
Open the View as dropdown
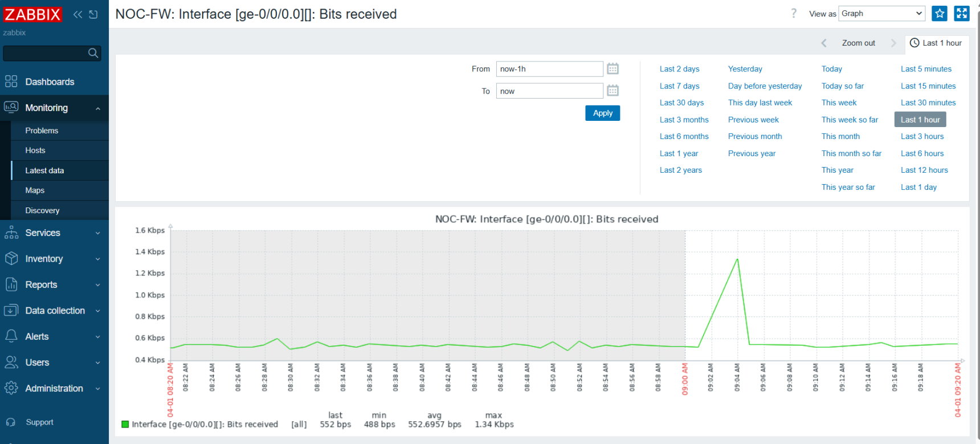(x=881, y=14)
